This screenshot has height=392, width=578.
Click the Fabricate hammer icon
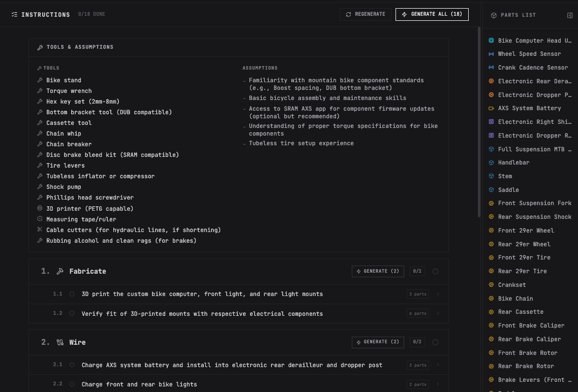(60, 272)
